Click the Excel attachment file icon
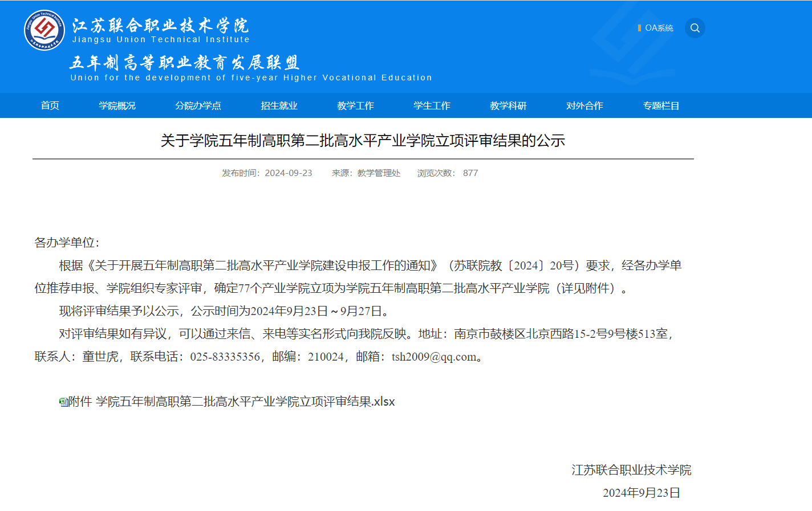Viewport: 812px width, 511px height. click(x=64, y=402)
